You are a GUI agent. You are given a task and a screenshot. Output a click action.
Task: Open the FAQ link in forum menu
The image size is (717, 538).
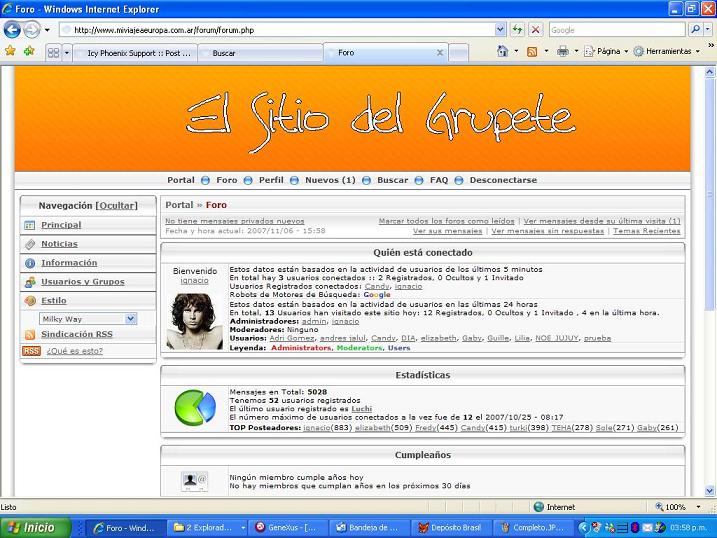pyautogui.click(x=439, y=180)
